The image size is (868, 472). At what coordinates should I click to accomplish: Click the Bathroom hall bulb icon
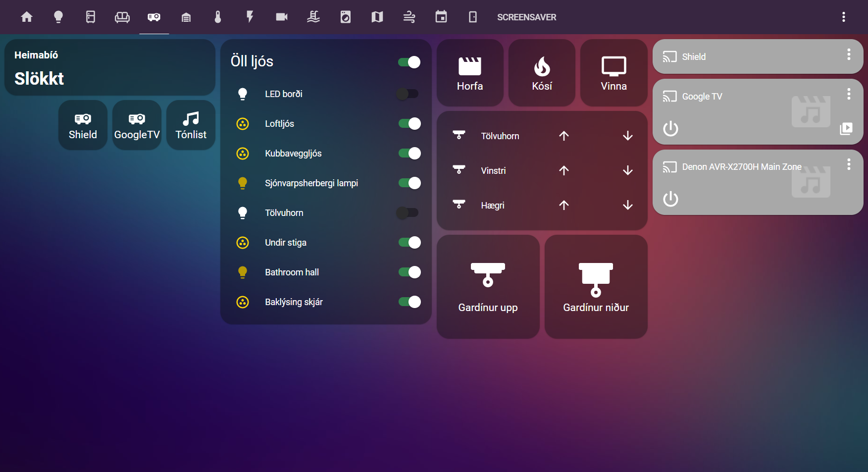(x=243, y=272)
